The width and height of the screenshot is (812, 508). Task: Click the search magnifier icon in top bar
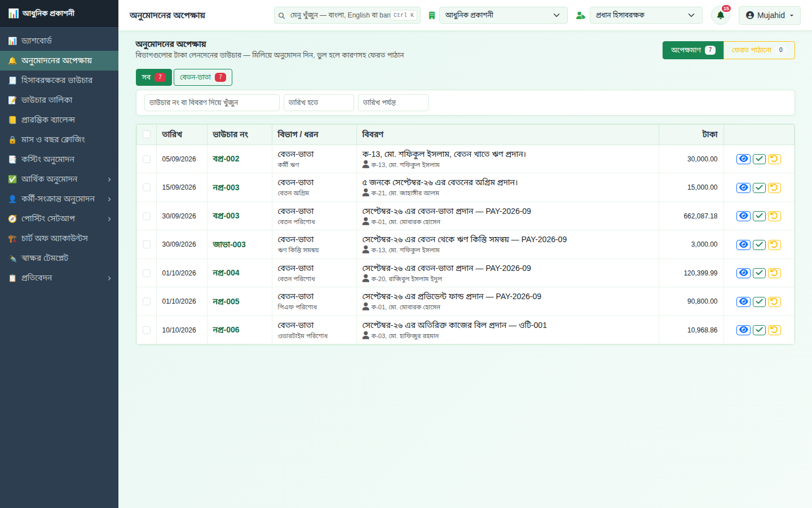(281, 15)
